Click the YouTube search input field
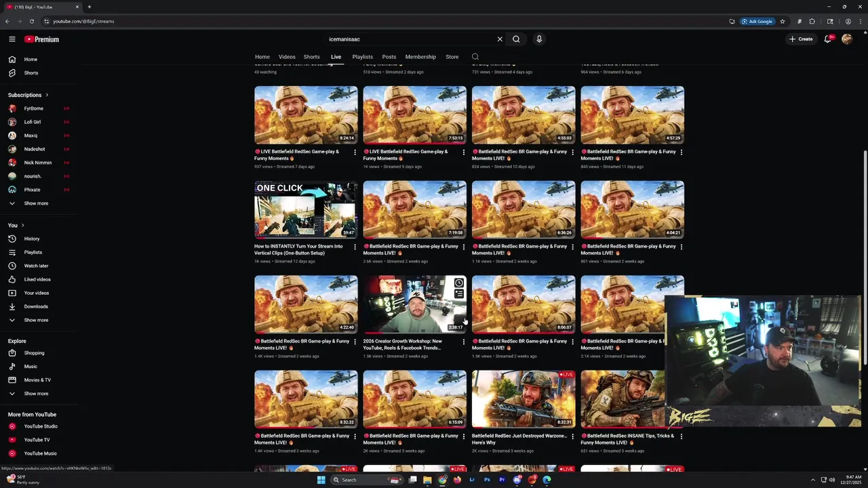 click(410, 39)
